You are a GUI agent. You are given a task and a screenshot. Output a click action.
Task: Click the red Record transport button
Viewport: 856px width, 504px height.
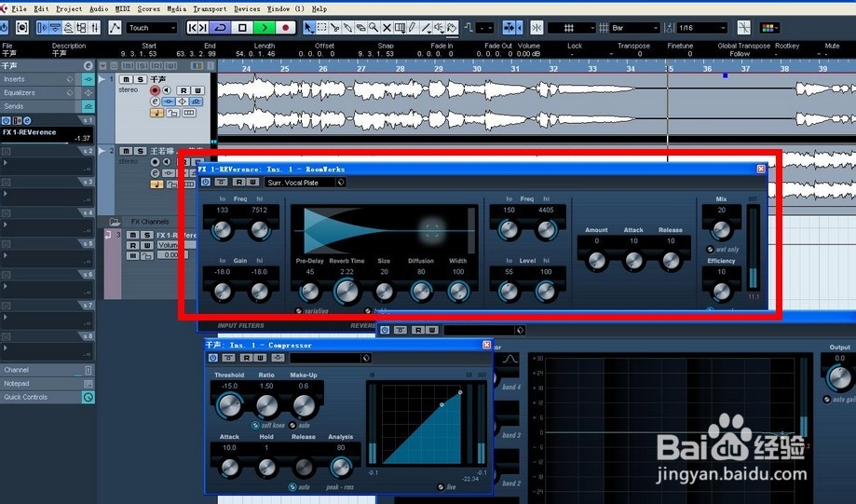coord(285,27)
